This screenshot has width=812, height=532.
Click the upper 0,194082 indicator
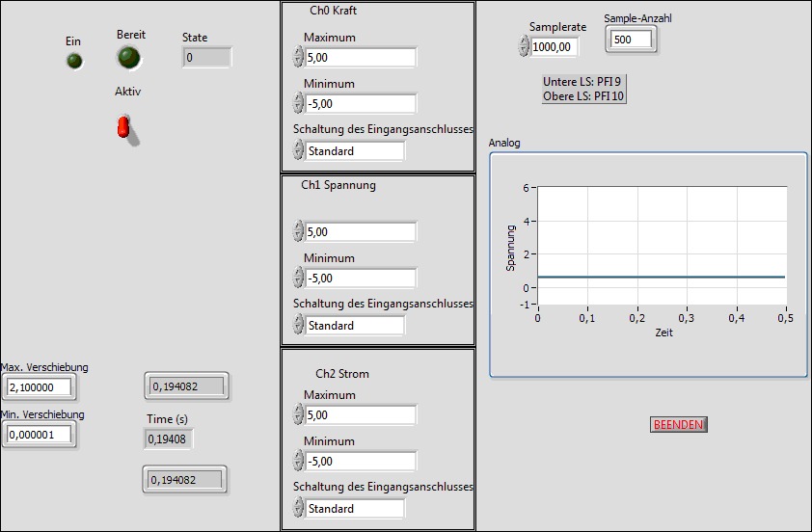[x=186, y=386]
